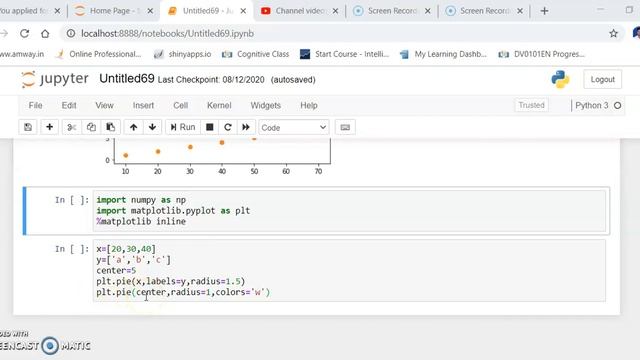
Task: Reload the page in browser
Action: (x=24, y=33)
